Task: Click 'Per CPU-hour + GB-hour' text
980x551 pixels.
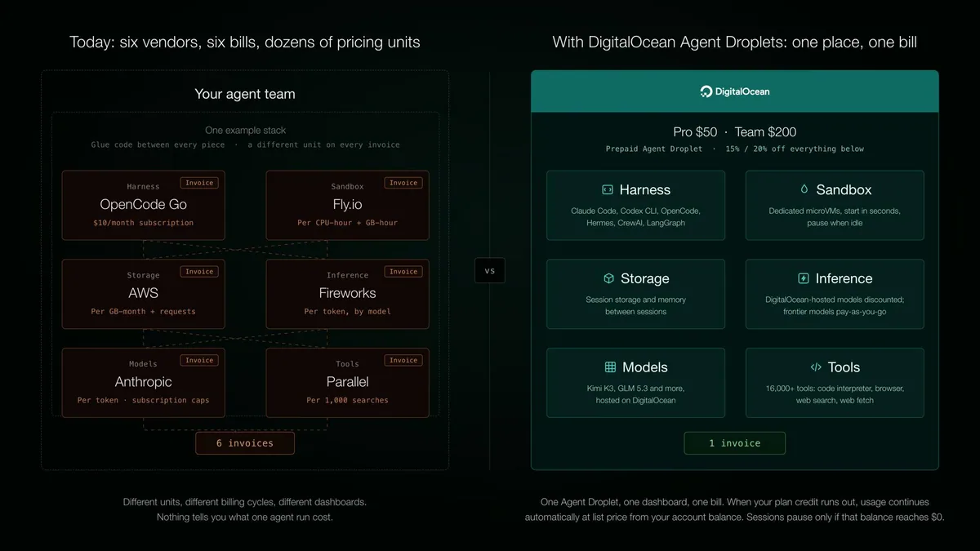Action: (348, 223)
